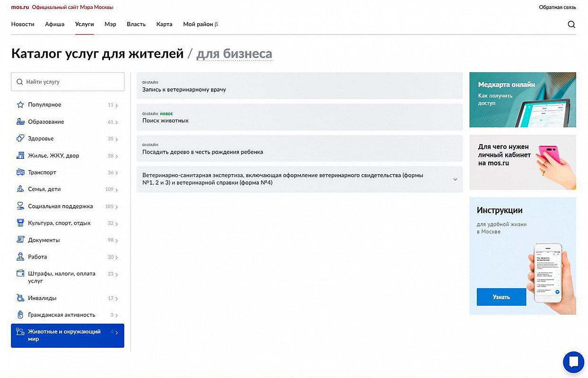
Task: Click the bus icon beside Транспорт
Action: coord(20,172)
